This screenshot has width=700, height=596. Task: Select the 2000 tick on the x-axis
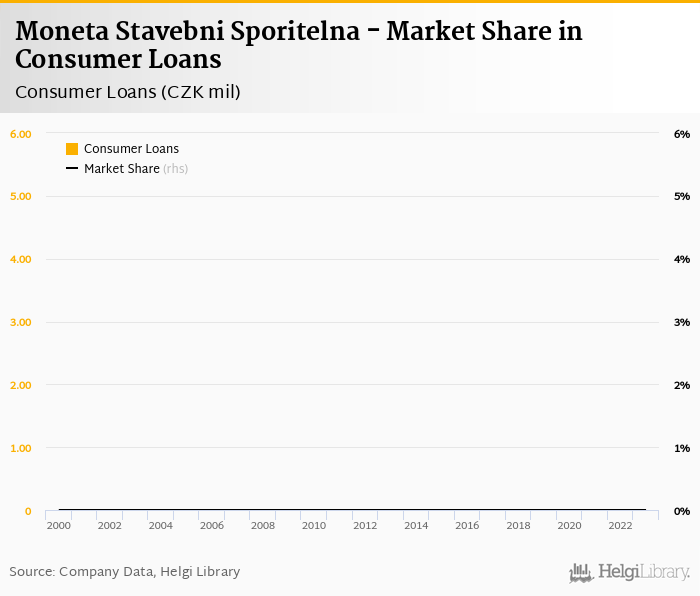[x=59, y=525]
